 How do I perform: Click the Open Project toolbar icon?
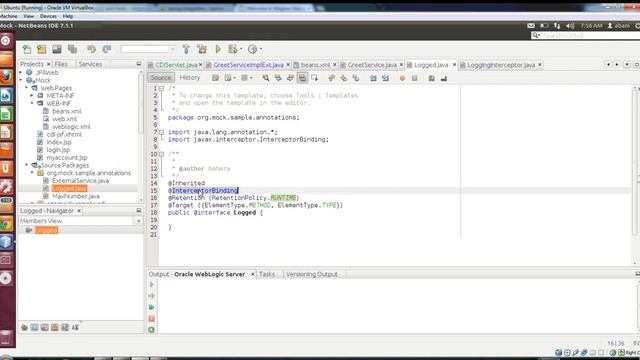tap(57, 49)
